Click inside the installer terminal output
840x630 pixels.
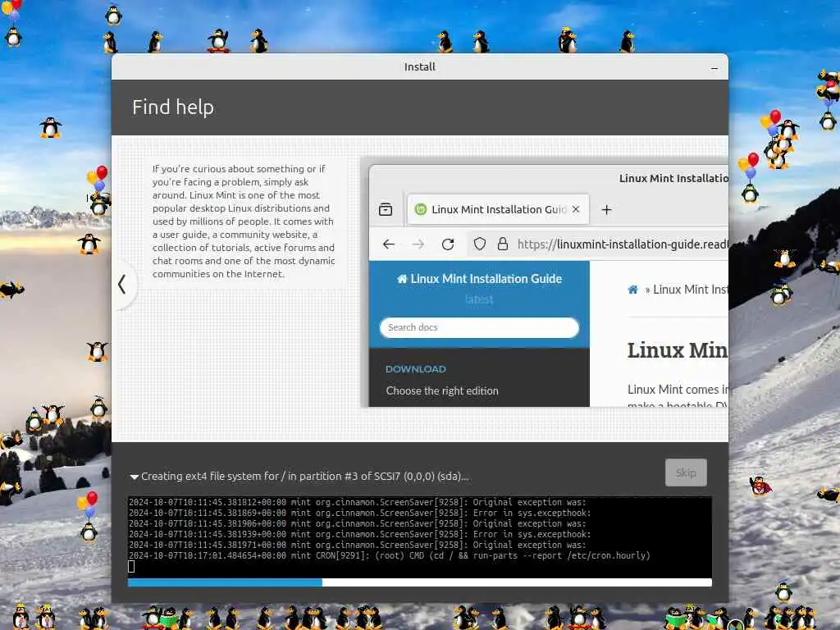tap(419, 536)
